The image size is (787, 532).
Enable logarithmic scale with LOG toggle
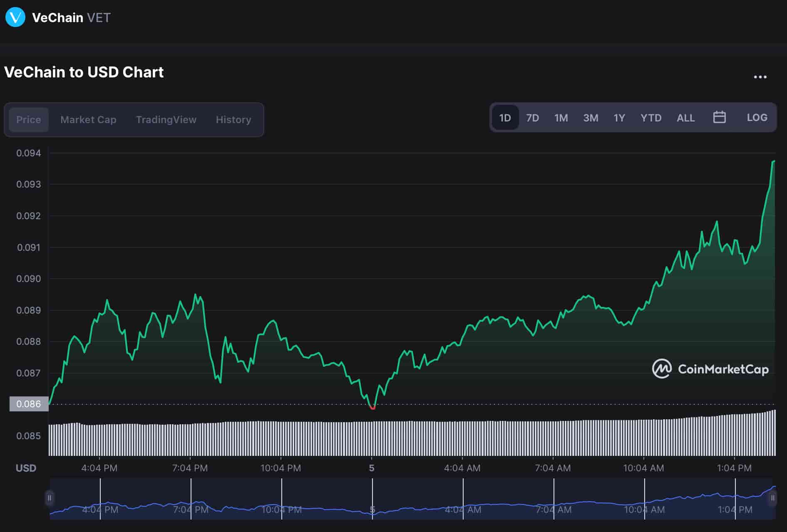(757, 118)
